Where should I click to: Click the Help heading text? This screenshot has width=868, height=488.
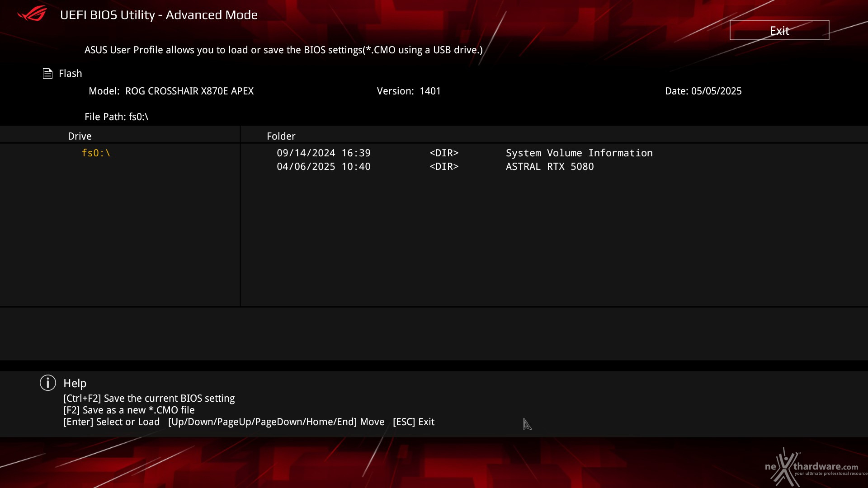[75, 383]
